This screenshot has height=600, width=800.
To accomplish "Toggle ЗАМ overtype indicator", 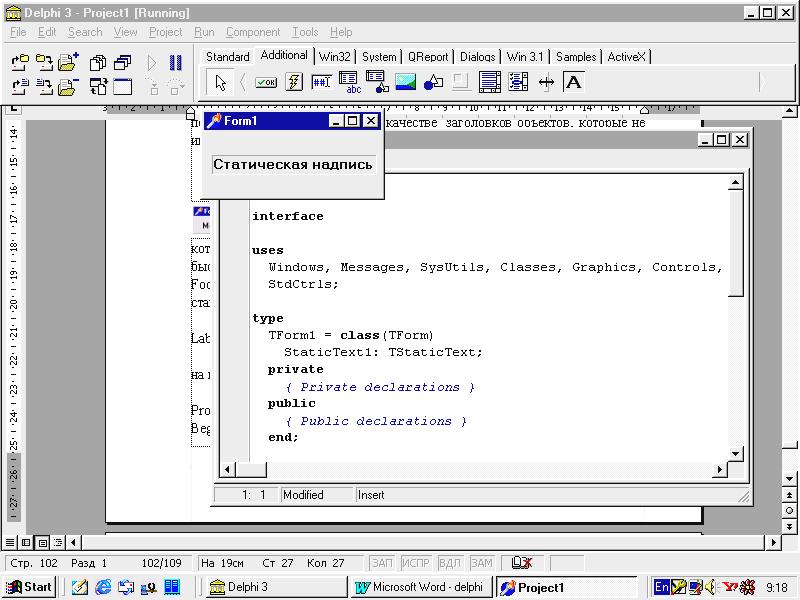I will (x=481, y=563).
